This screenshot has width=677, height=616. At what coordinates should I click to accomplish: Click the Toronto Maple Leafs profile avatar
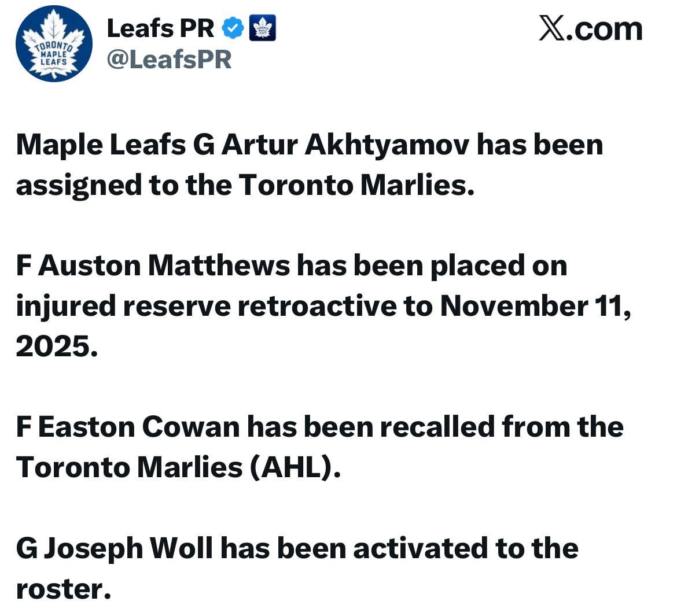click(54, 44)
